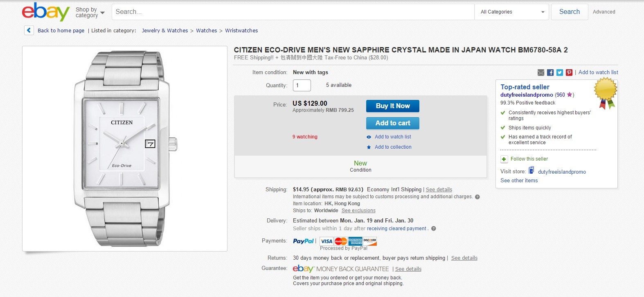Click the item title heading
This screenshot has height=297, width=644.
(x=401, y=50)
